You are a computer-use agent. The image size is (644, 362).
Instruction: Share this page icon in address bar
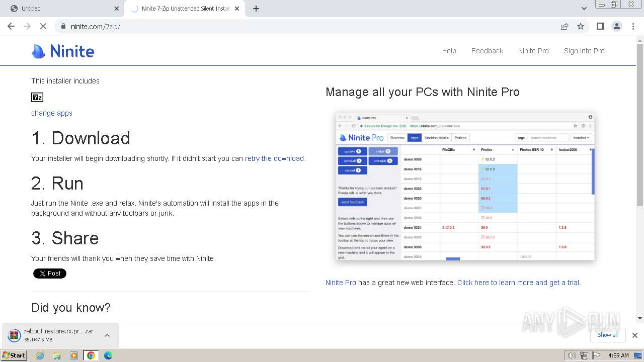coord(565,26)
